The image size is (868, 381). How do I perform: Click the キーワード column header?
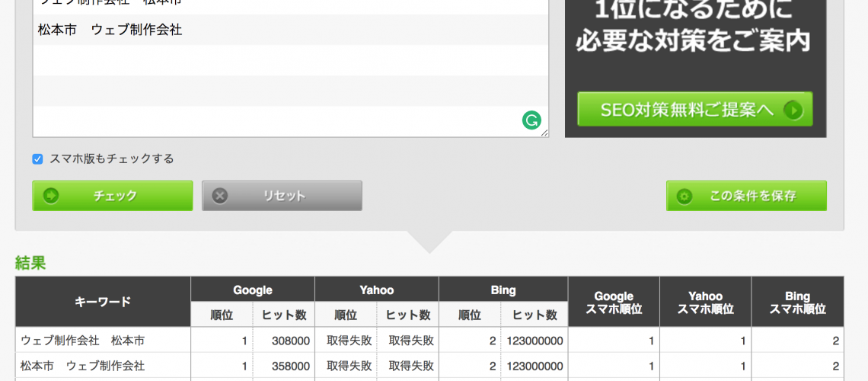point(103,301)
